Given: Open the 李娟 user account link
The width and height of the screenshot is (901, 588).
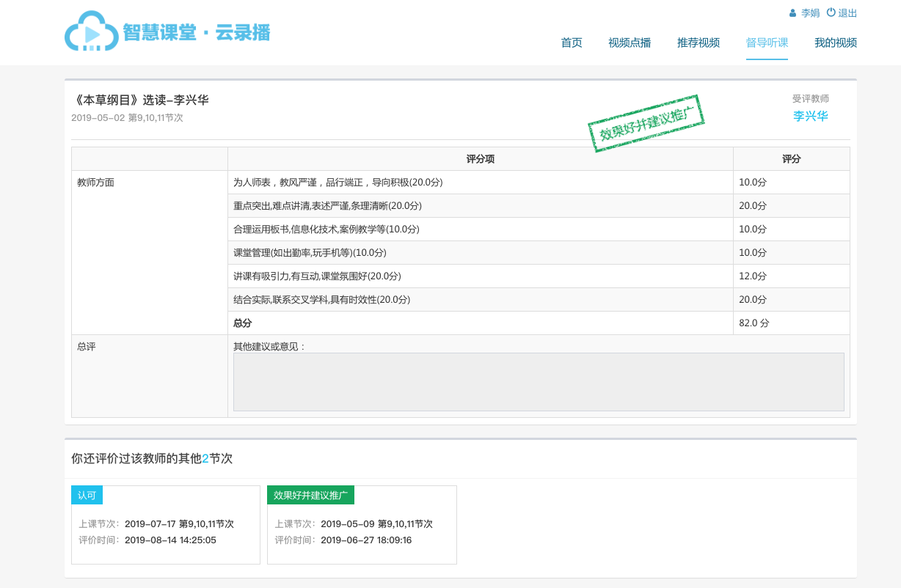Looking at the screenshot, I should tap(810, 13).
